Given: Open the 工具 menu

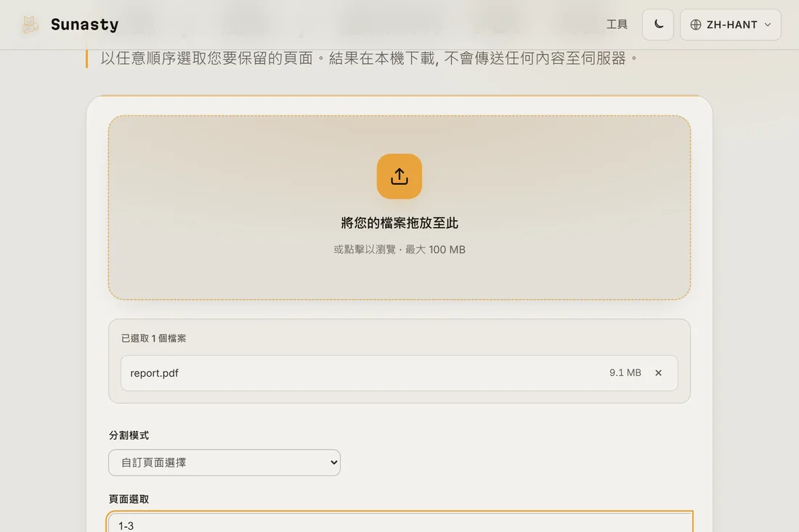Looking at the screenshot, I should pyautogui.click(x=617, y=25).
